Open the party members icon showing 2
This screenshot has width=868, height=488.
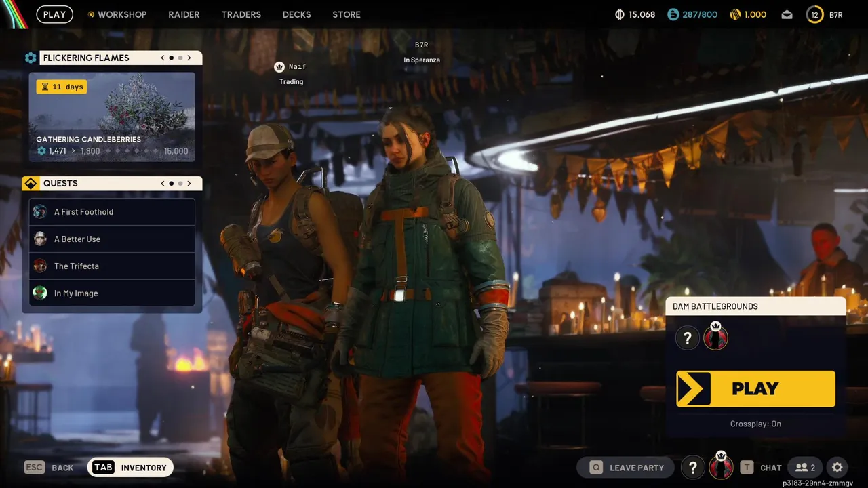806,467
